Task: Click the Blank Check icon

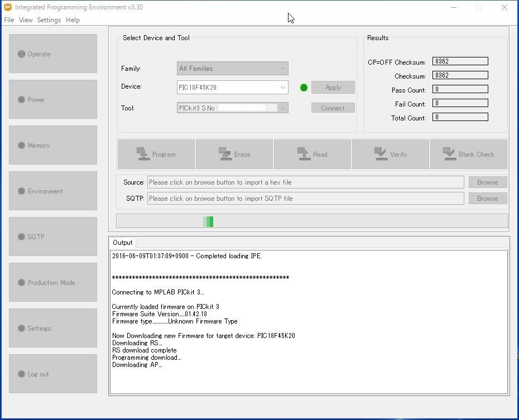Action: tap(449, 154)
